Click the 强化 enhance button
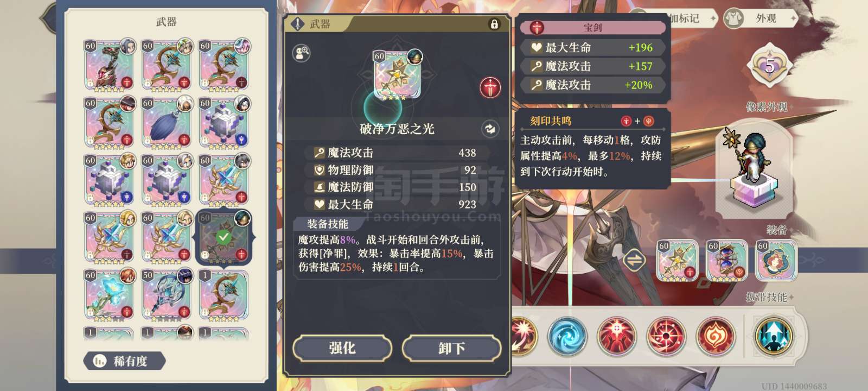The height and width of the screenshot is (391, 868). point(342,348)
